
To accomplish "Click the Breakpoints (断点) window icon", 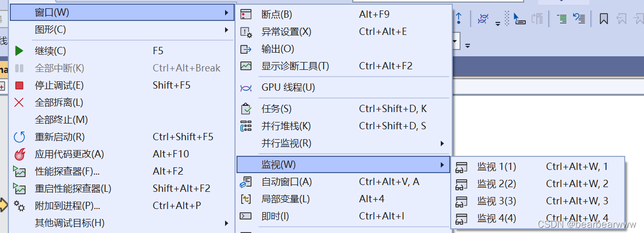I will [x=246, y=15].
